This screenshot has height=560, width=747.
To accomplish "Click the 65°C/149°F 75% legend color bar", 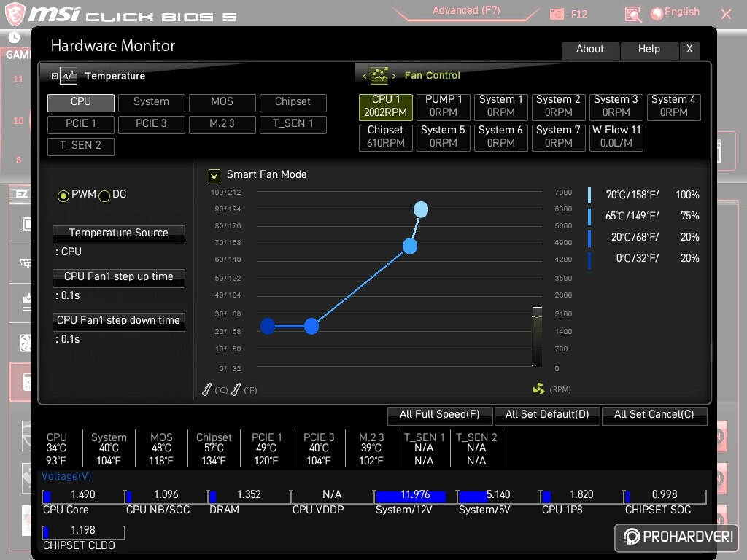I will (589, 216).
